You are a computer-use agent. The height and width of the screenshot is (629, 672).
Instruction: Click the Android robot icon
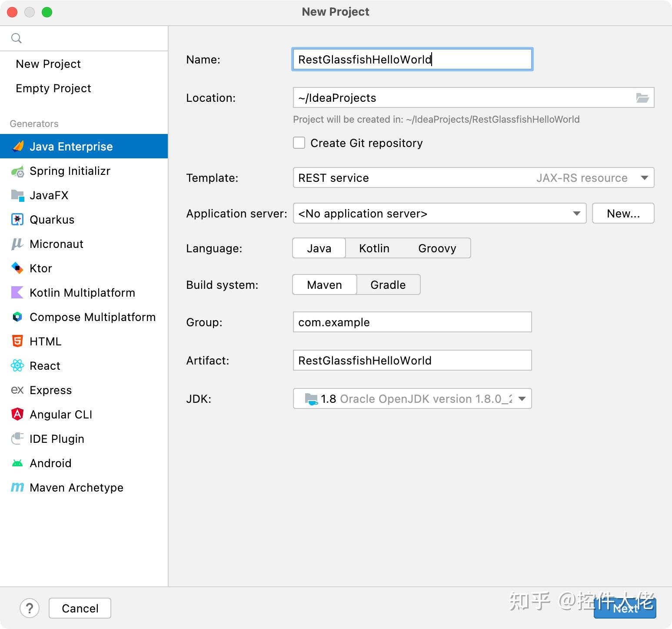pos(17,463)
